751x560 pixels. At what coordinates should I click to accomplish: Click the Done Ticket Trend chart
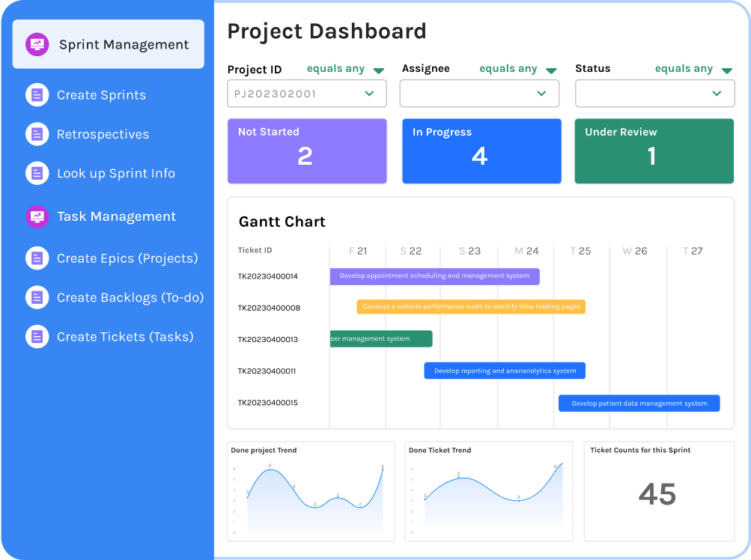click(488, 491)
